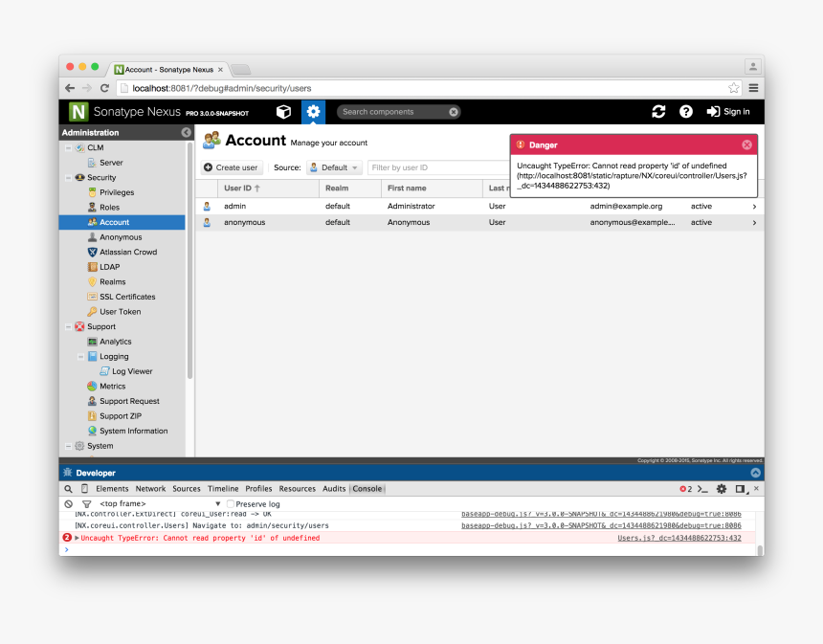Switch to the Resources tab
Image resolution: width=823 pixels, height=644 pixels.
point(297,489)
